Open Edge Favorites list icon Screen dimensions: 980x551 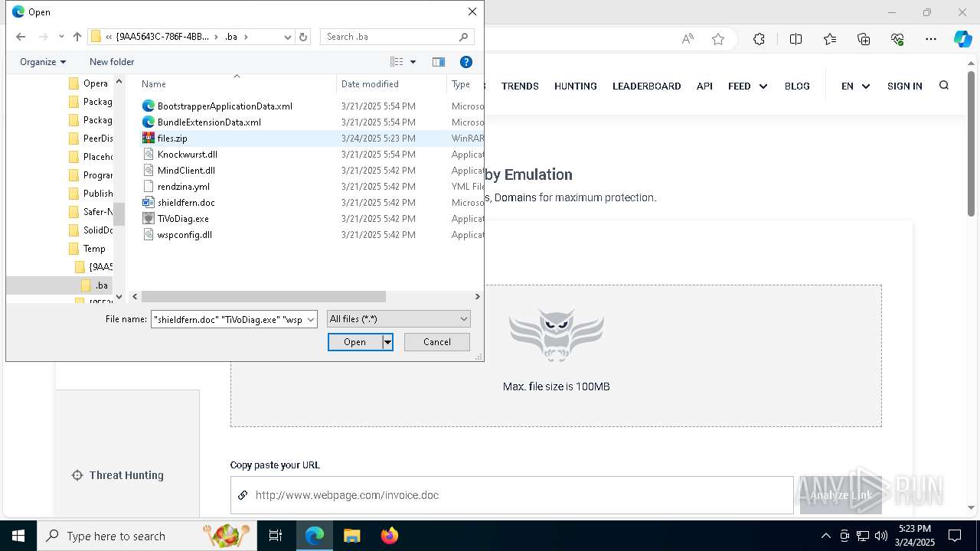[830, 39]
